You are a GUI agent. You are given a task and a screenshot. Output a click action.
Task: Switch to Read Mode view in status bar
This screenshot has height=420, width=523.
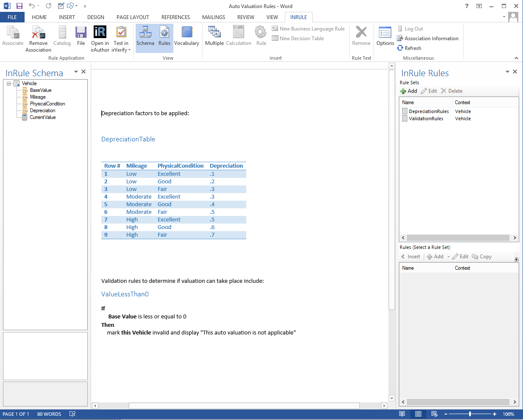point(402,414)
